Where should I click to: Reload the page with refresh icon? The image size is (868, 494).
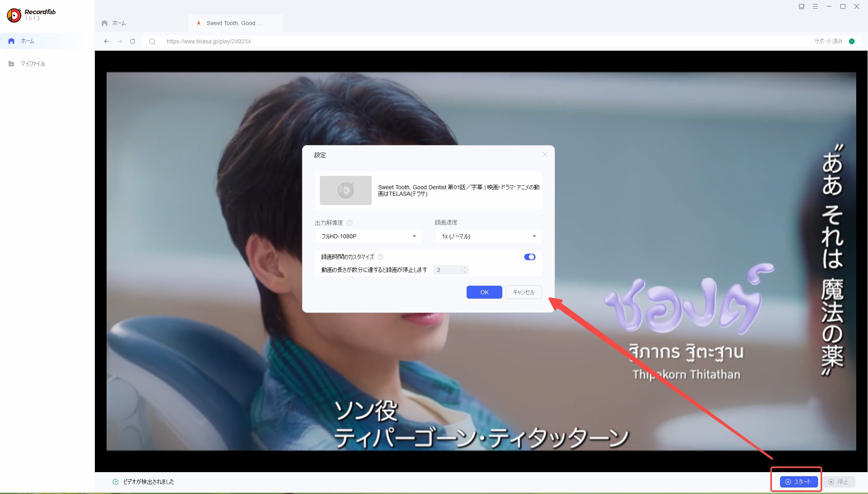click(x=133, y=41)
